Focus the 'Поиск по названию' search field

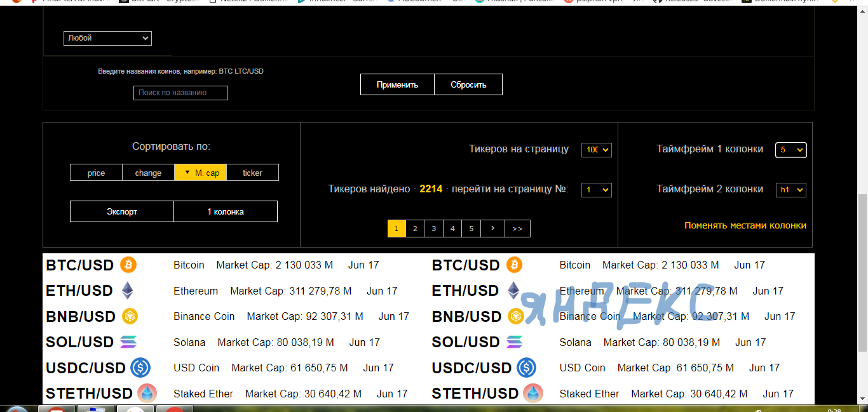(180, 93)
